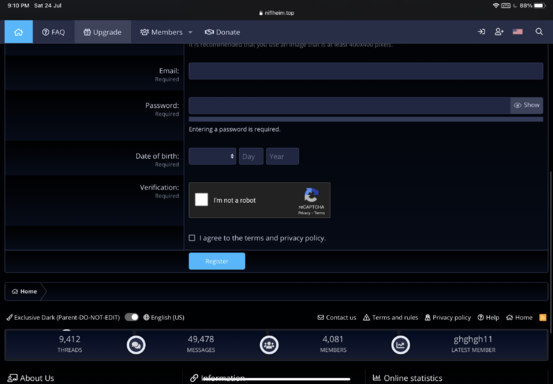553x384 pixels.
Task: Focus the Password input field
Action: [x=349, y=105]
